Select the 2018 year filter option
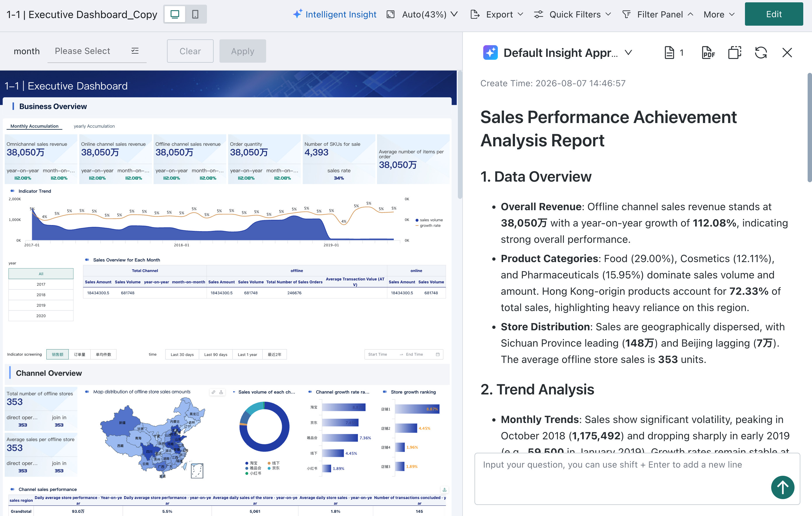This screenshot has height=516, width=812. click(x=41, y=294)
